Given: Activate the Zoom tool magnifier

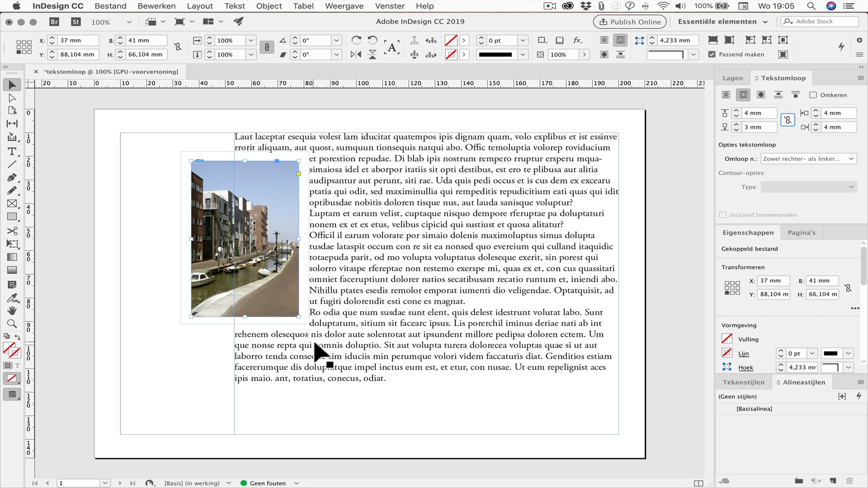Looking at the screenshot, I should click(x=12, y=324).
